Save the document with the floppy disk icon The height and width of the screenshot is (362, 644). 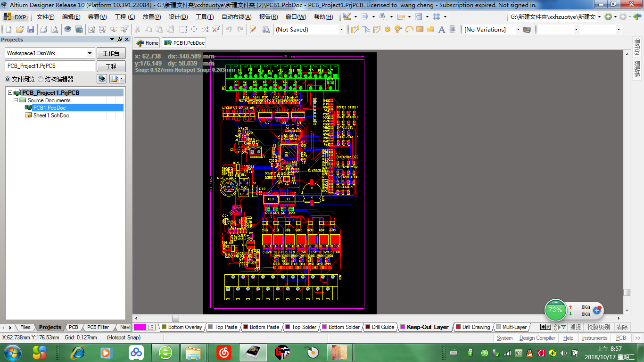pos(31,29)
